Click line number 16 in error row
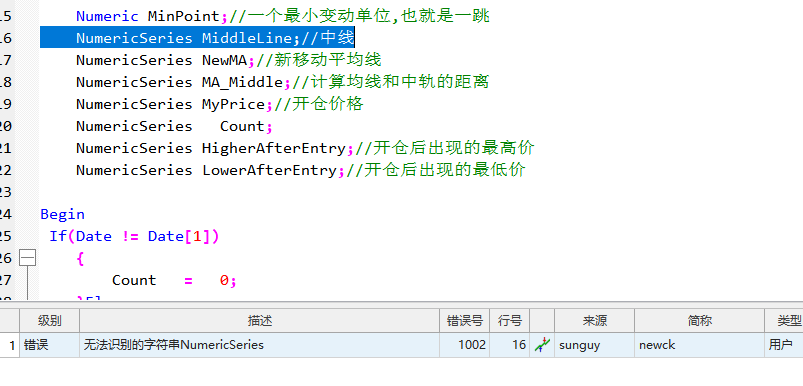 (510, 345)
